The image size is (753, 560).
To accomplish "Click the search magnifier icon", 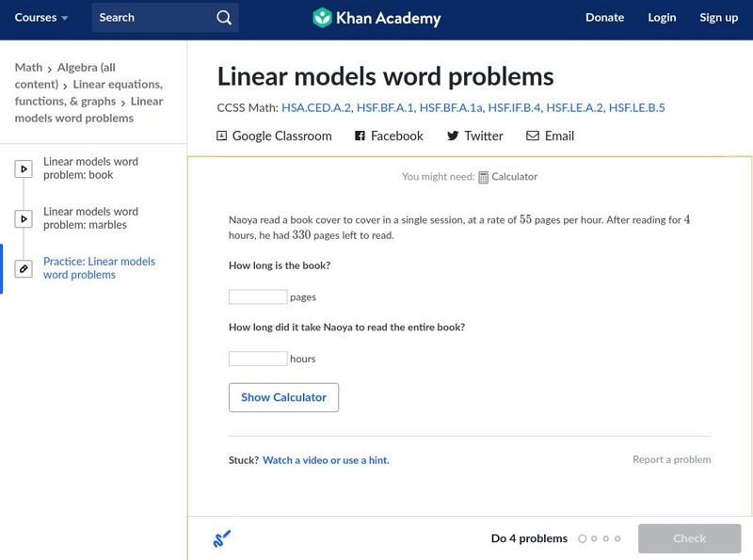I will (224, 18).
